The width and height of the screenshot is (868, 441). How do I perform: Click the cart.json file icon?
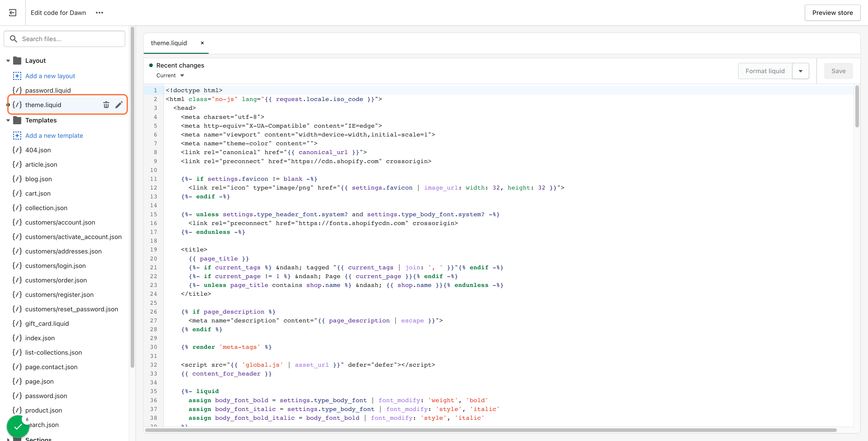17,193
